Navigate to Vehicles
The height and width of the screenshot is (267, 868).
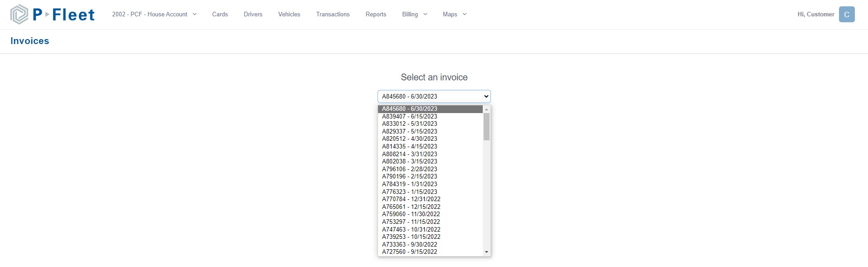(x=289, y=15)
